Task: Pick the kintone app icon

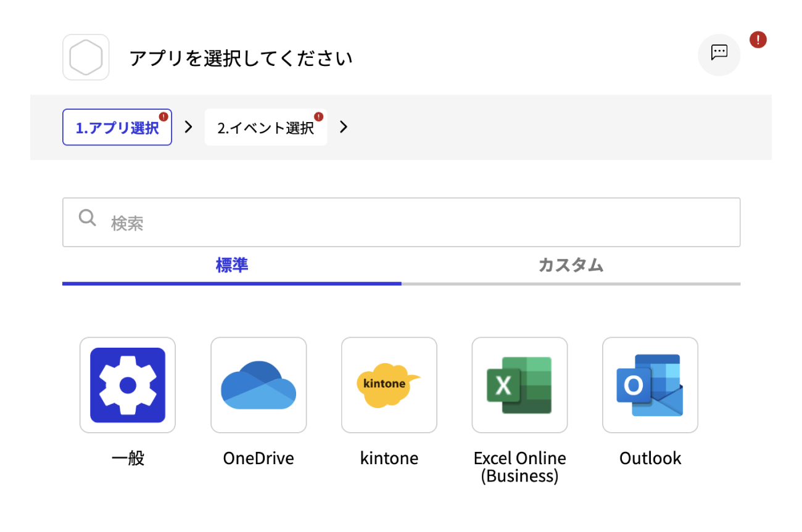Action: 389,385
